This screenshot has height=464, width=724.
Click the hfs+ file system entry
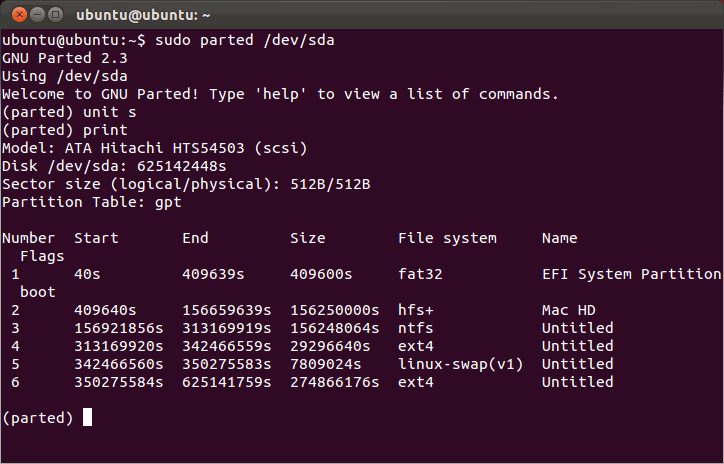click(x=416, y=310)
